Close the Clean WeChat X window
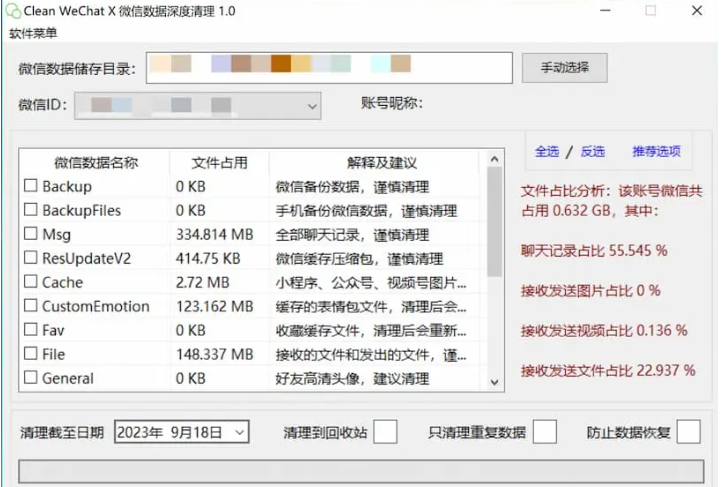 (697, 11)
